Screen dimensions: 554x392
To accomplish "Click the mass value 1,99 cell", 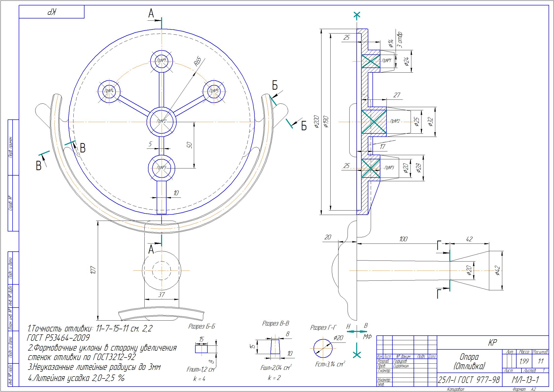I will click(x=524, y=361).
